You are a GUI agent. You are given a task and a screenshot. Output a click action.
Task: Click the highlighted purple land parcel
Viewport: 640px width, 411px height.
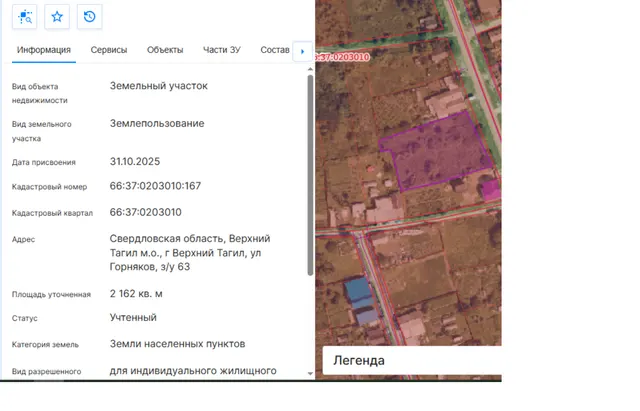point(437,153)
